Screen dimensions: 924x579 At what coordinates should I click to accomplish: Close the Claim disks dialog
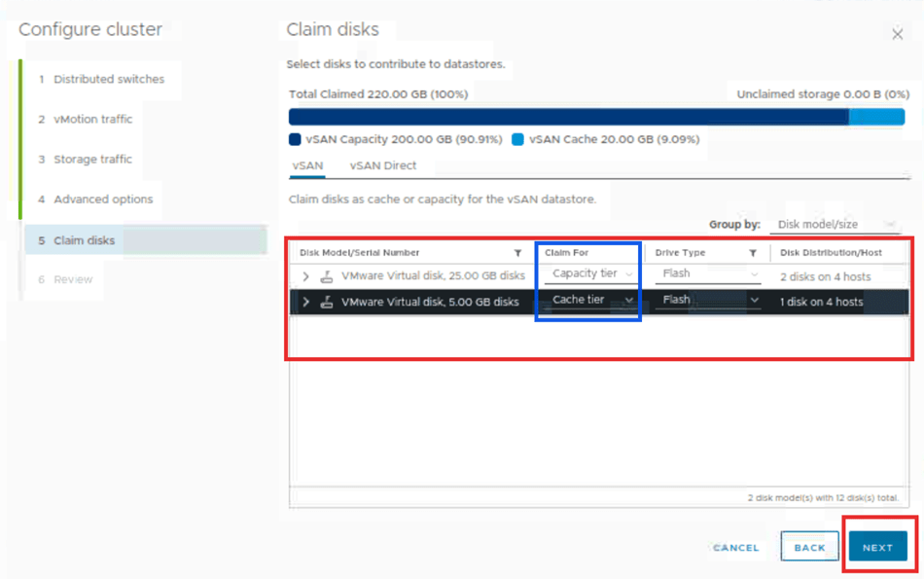897,34
